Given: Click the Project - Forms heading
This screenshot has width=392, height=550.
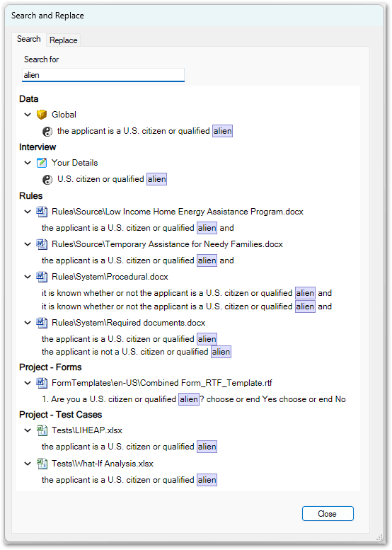Looking at the screenshot, I should (50, 367).
